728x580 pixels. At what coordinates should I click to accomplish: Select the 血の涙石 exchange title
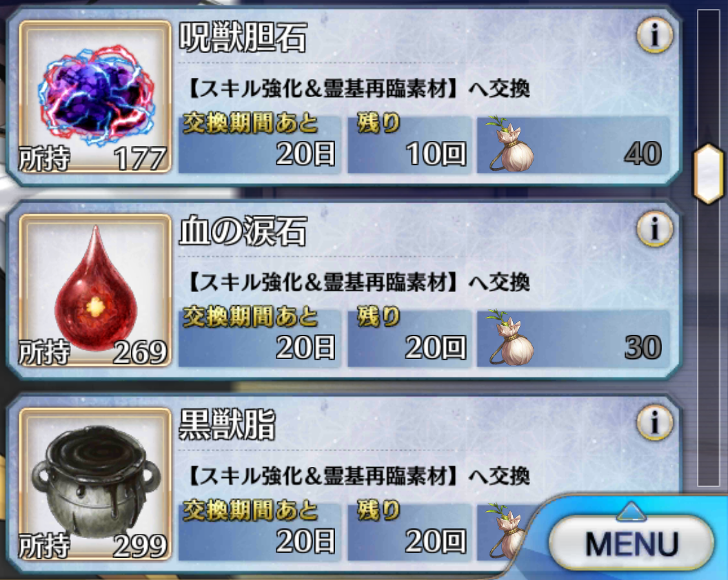coord(243,231)
